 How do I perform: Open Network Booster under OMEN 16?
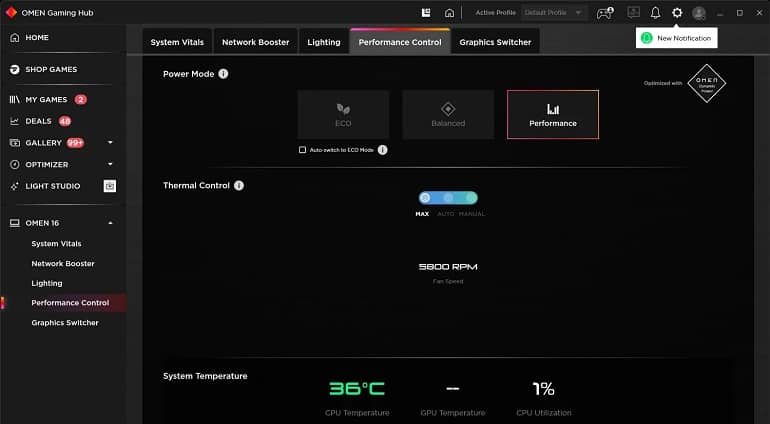click(63, 263)
